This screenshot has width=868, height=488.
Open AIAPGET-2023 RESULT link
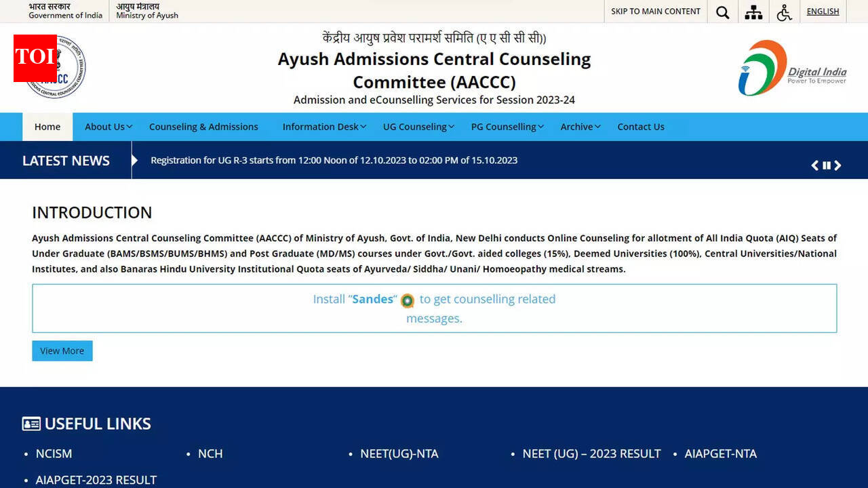[x=96, y=480]
